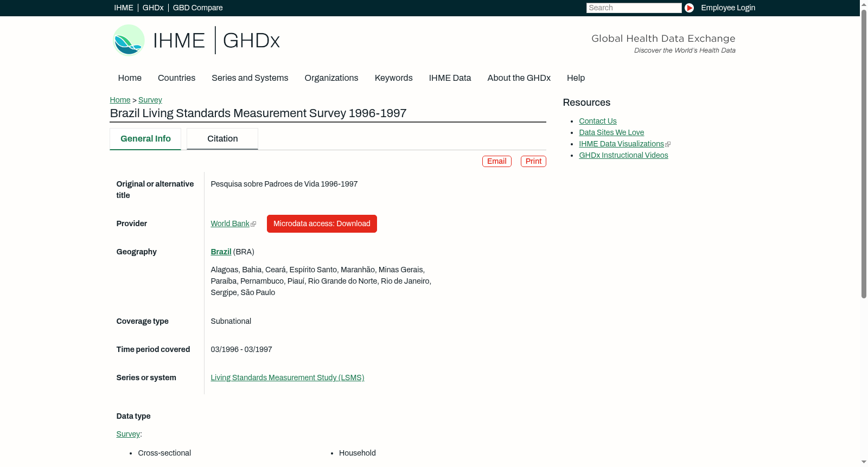Open the World Bank provider link

(x=230, y=224)
